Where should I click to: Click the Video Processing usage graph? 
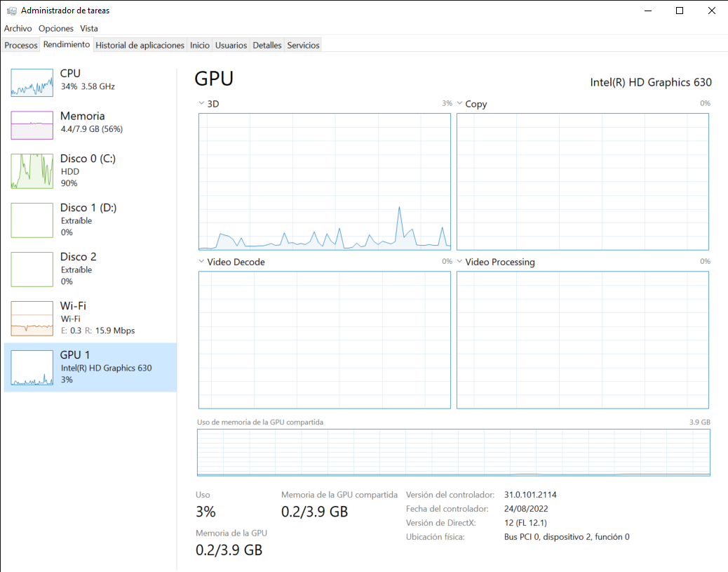point(583,340)
